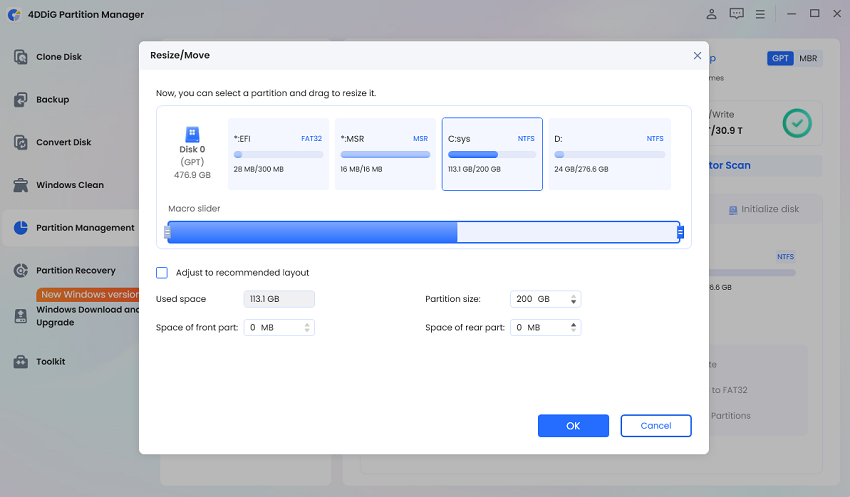
Task: Click 24 GB/276.6 GB usage text
Action: tap(581, 169)
